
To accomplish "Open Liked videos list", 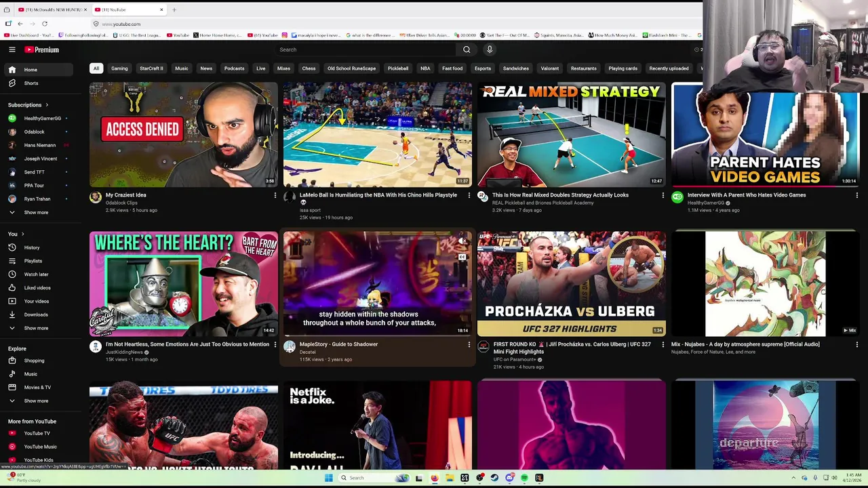I will coord(39,288).
